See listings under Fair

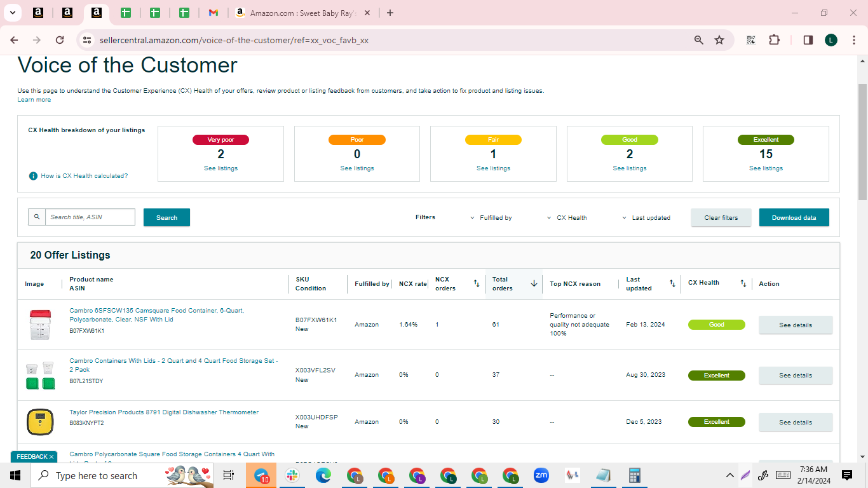[493, 168]
